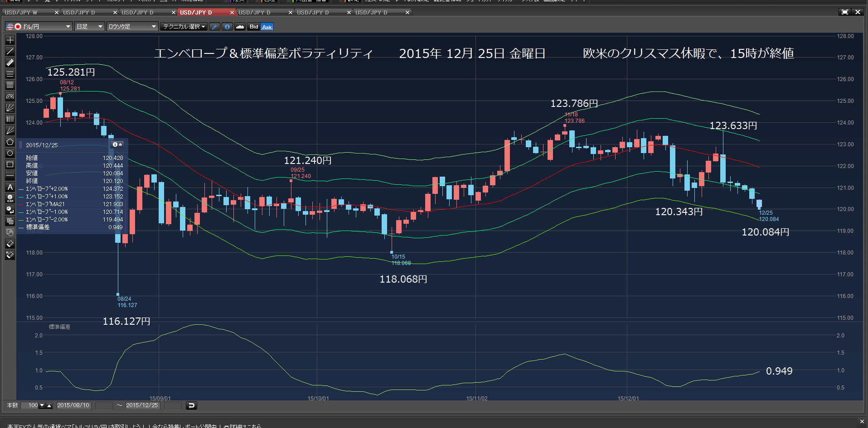Select the Fibonacci arc tool

[x=10, y=96]
